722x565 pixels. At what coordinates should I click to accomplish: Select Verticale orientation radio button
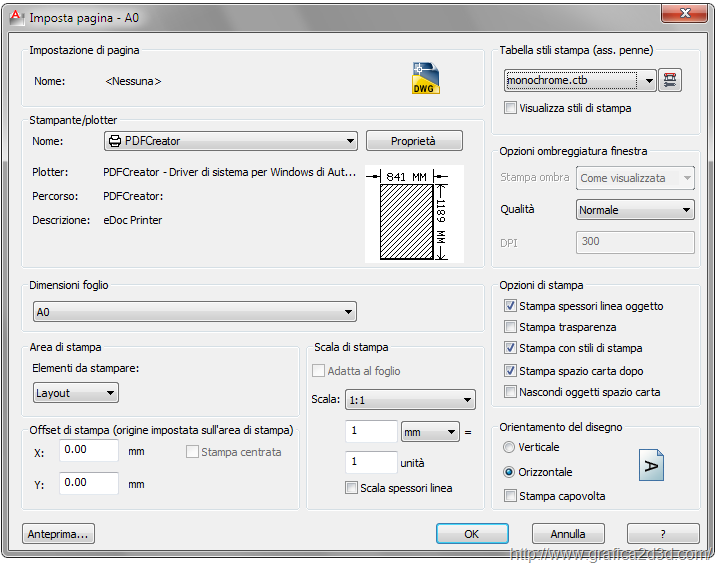click(x=510, y=447)
